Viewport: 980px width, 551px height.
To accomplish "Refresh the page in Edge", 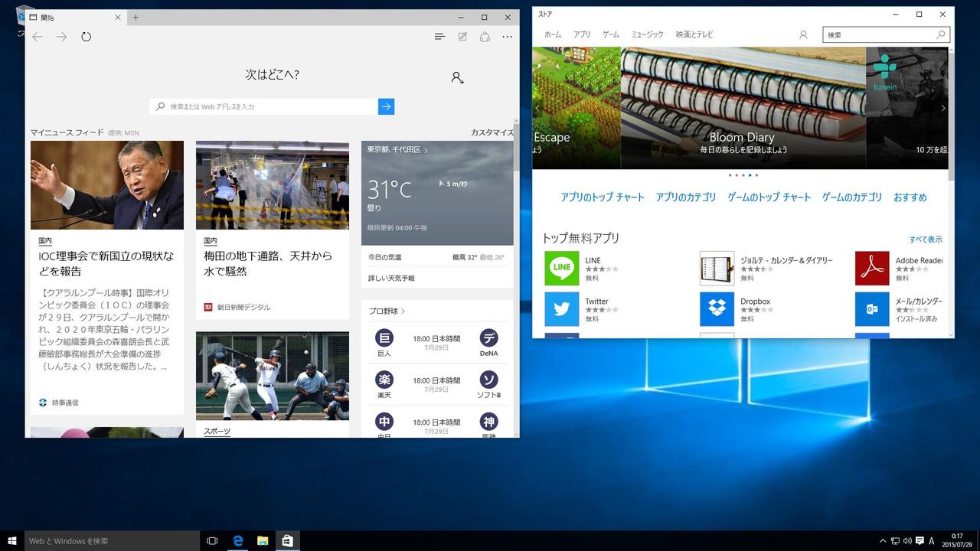I will [87, 37].
